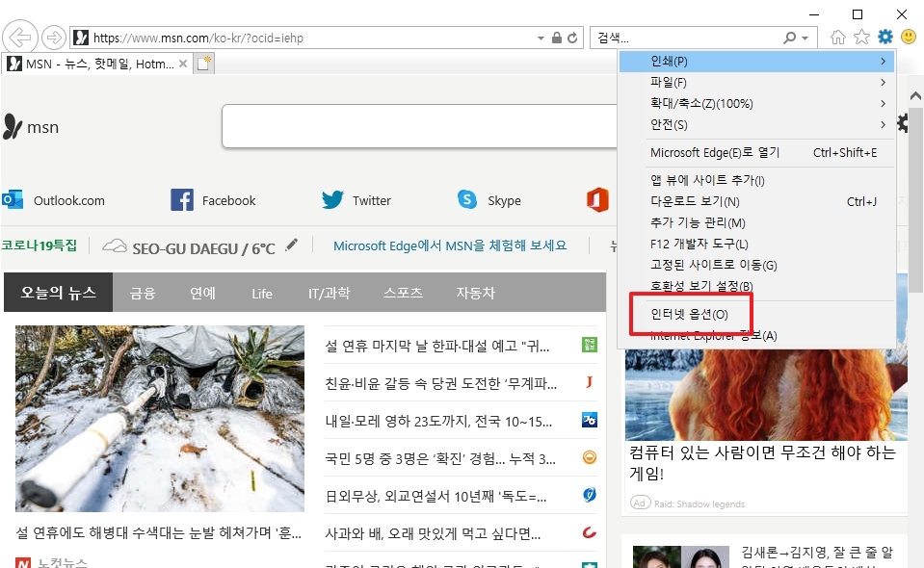Open a new tab with the tab button
The width and height of the screenshot is (924, 568).
point(204,63)
